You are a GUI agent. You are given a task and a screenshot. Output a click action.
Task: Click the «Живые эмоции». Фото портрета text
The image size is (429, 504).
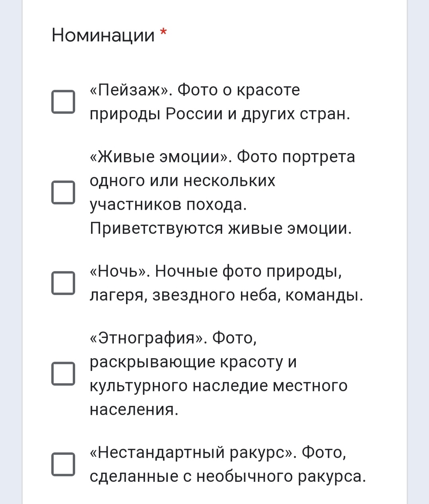222,157
